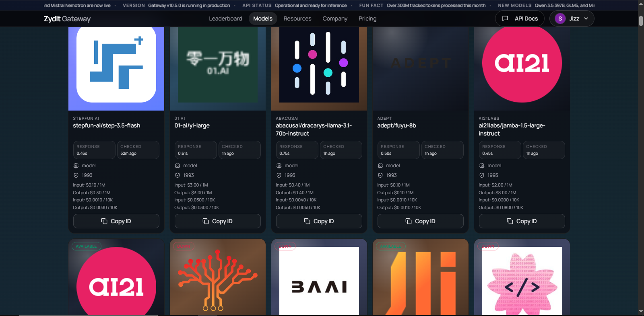Click the AVAILABLE badge on the bottom AI21 card
The width and height of the screenshot is (644, 316).
click(x=87, y=246)
